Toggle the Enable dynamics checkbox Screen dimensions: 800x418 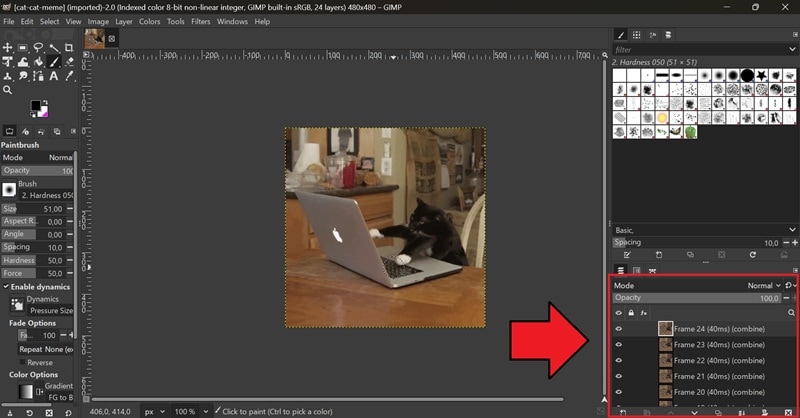tap(6, 287)
